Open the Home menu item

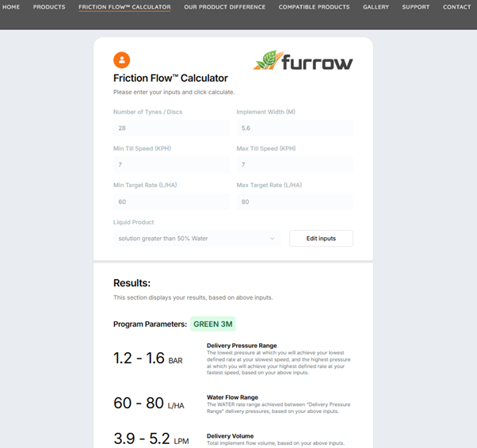(11, 6)
